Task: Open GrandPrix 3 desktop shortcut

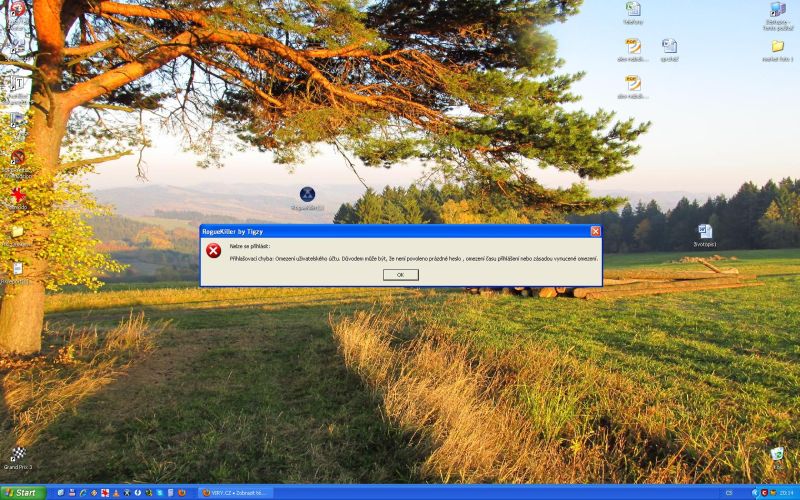Action: coord(17,455)
